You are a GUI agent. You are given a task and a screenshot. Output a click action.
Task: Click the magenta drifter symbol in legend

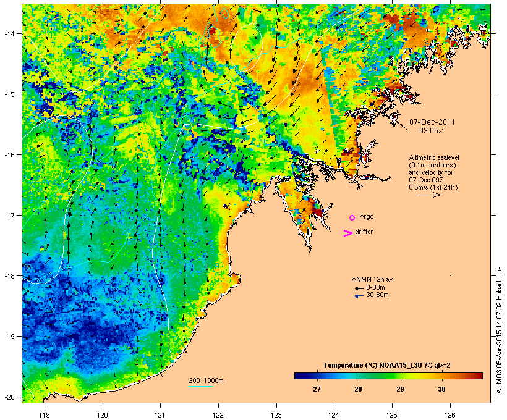point(347,233)
